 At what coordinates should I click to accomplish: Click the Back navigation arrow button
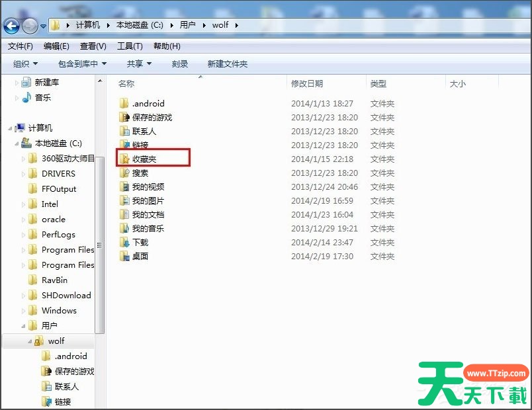(11, 26)
